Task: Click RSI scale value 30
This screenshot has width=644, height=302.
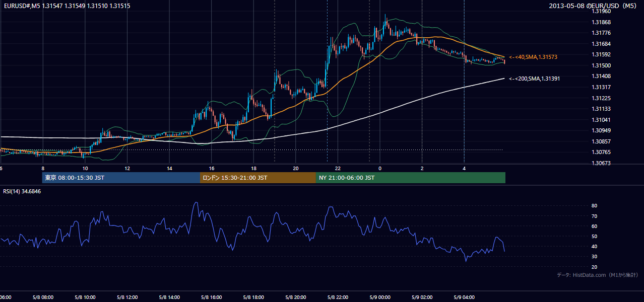Action: coord(595,256)
